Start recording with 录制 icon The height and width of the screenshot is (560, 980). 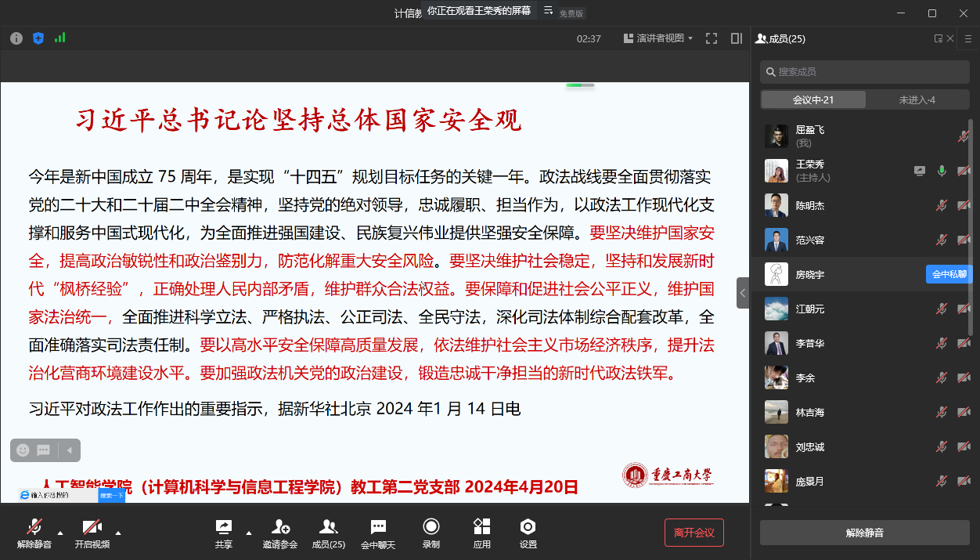tap(431, 533)
